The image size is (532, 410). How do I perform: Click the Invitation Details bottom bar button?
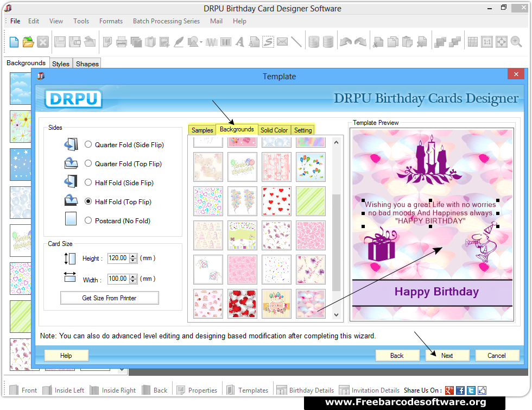[x=369, y=390]
